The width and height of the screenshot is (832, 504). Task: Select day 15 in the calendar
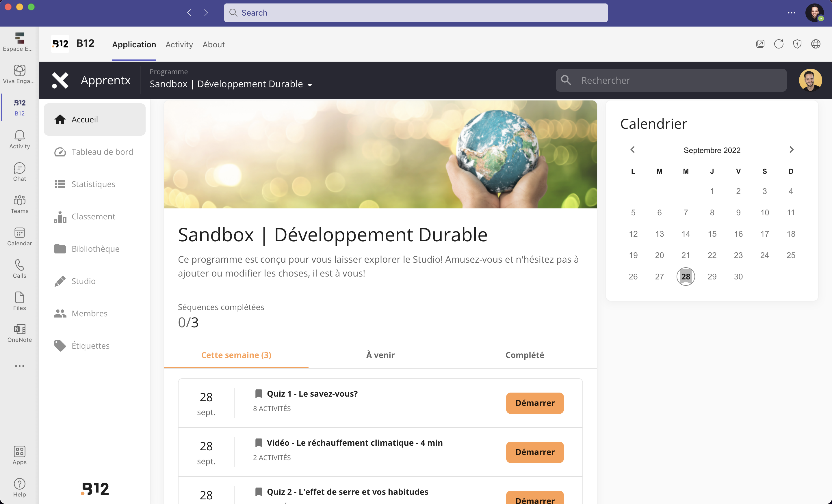coord(712,234)
